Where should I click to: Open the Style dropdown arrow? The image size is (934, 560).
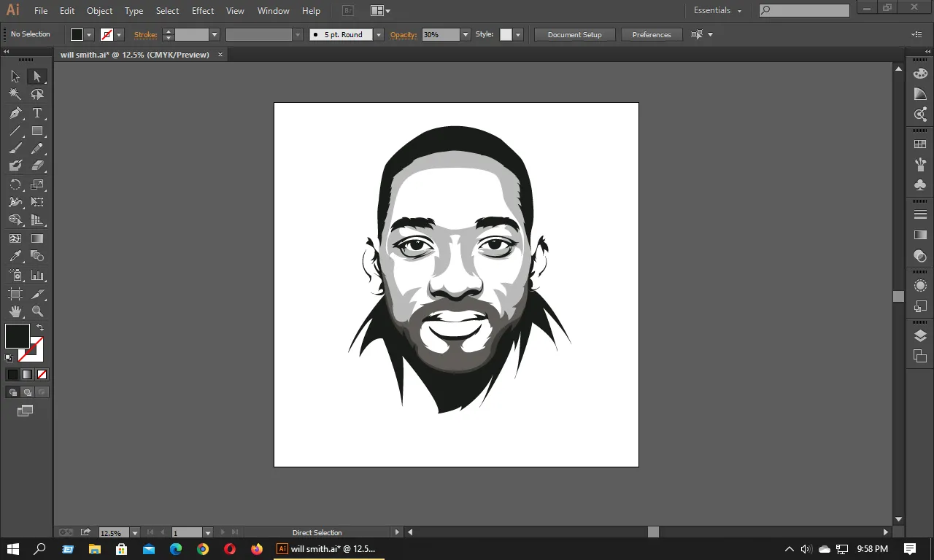pyautogui.click(x=518, y=34)
